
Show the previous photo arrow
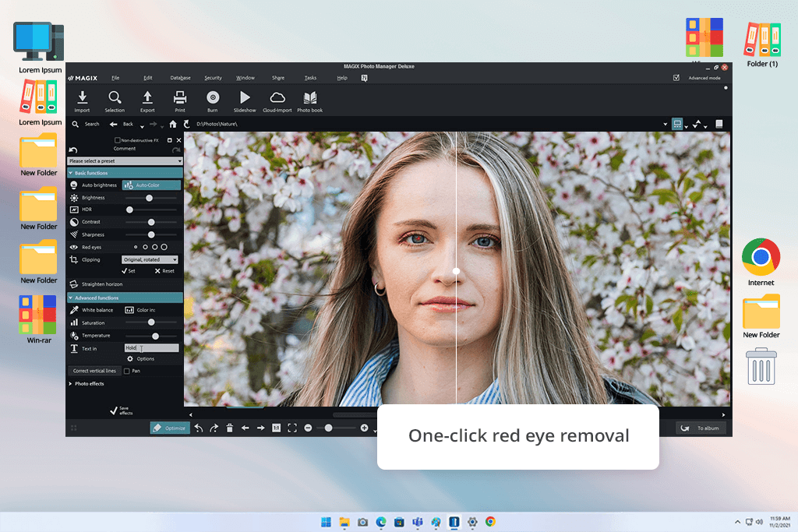[245, 428]
